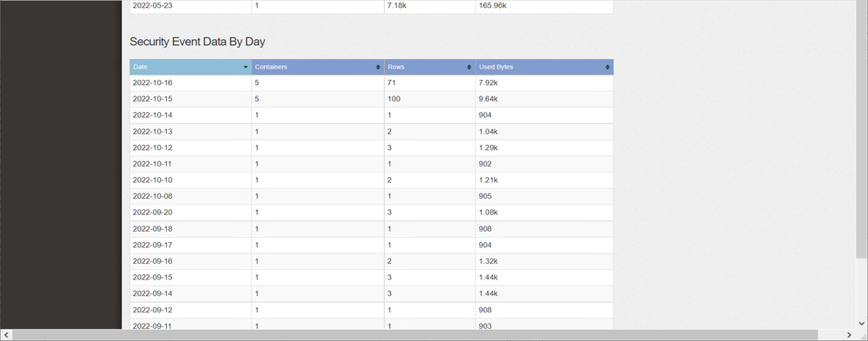Click Rows value 2 for 2022-10-13
Image resolution: width=868 pixels, height=341 pixels.
click(390, 132)
